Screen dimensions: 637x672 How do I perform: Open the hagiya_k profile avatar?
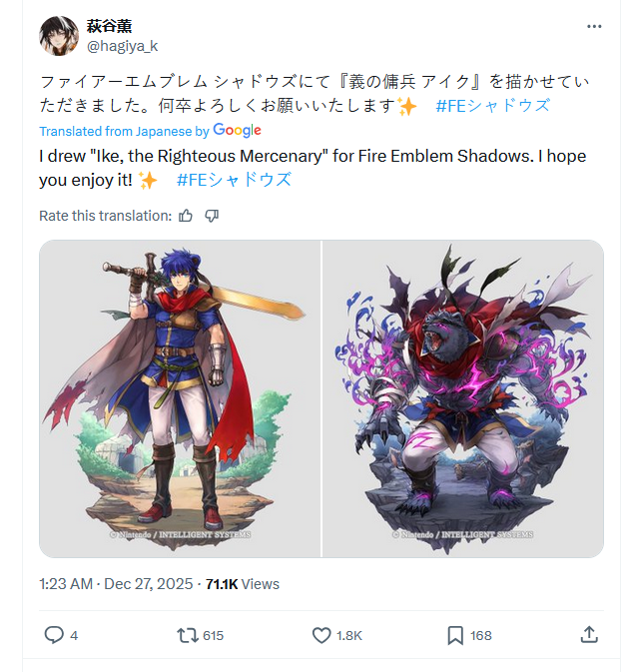pyautogui.click(x=59, y=36)
